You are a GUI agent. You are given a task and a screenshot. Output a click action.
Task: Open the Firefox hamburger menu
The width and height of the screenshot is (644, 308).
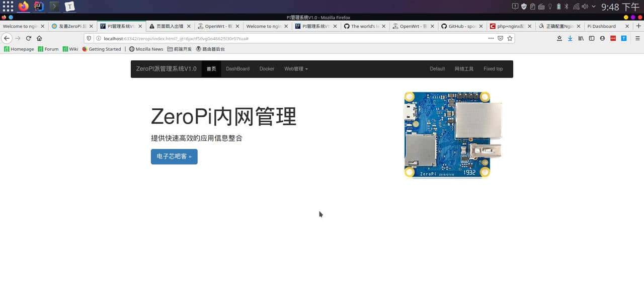(637, 38)
